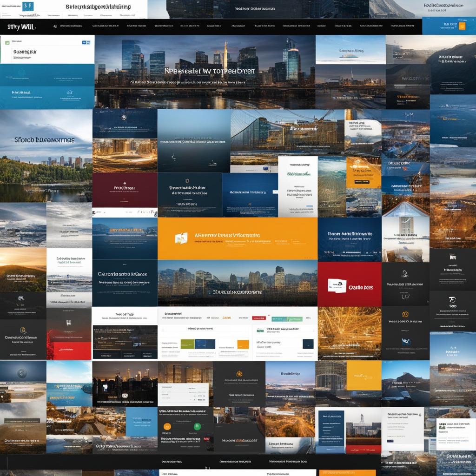
Task: Select the green color swatch in the white page
Action: [x=187, y=344]
